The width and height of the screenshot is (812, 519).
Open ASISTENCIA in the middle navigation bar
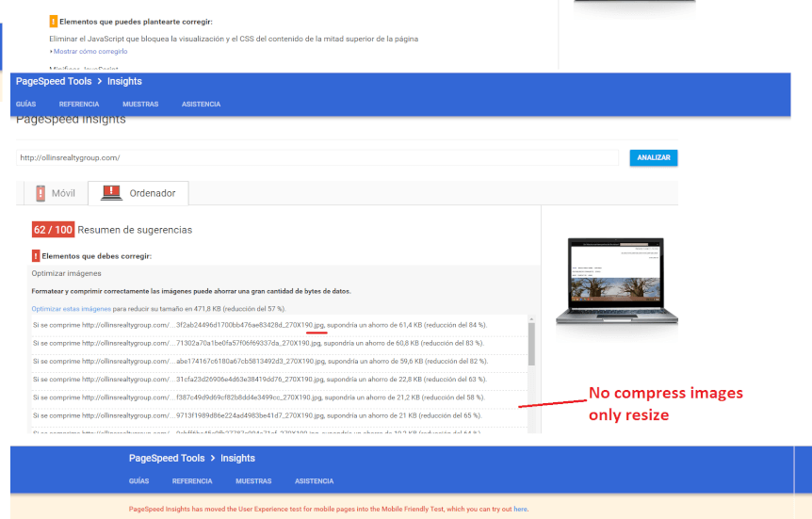[x=201, y=105]
